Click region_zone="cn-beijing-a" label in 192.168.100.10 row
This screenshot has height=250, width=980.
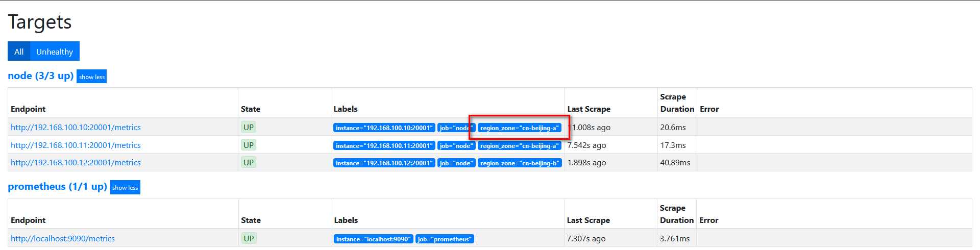point(520,128)
